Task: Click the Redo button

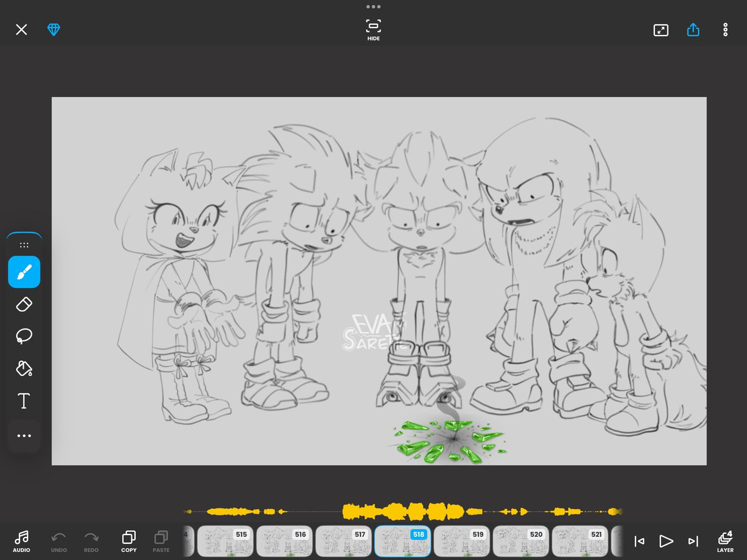Action: 92,541
